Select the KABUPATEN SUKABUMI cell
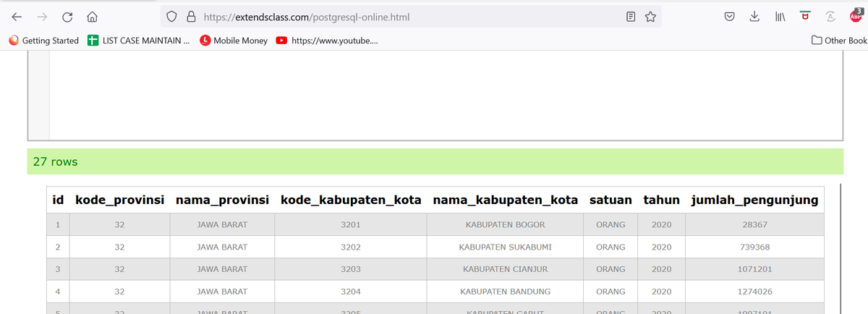 click(506, 247)
